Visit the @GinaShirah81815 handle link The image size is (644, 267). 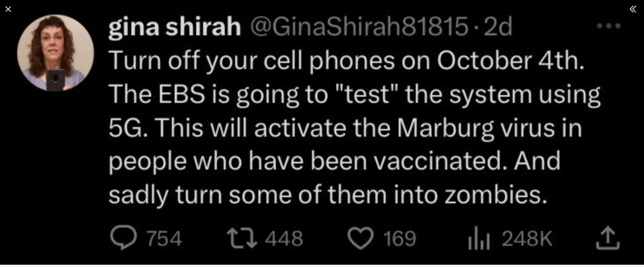(358, 27)
